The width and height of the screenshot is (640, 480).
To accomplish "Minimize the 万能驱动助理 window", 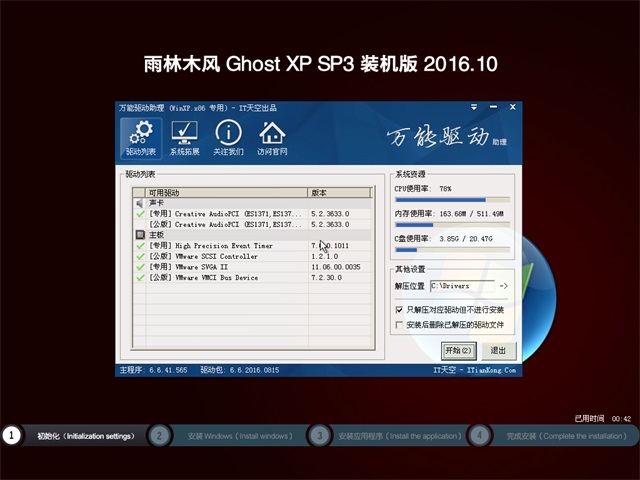I will pyautogui.click(x=493, y=107).
